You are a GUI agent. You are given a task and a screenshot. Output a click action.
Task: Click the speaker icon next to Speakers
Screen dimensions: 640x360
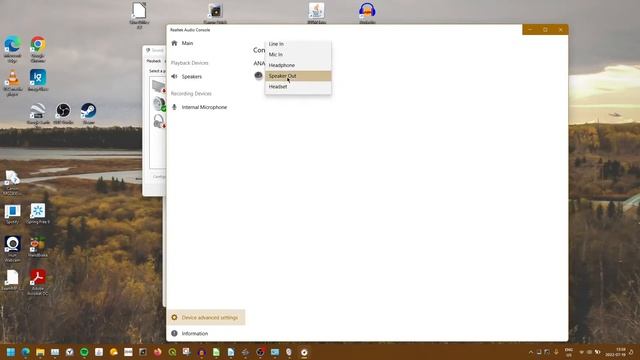coord(174,77)
